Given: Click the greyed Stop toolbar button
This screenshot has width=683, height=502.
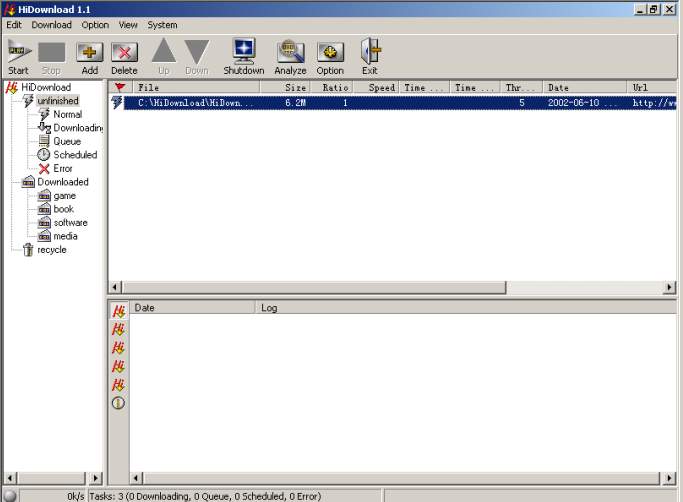Looking at the screenshot, I should (51, 57).
